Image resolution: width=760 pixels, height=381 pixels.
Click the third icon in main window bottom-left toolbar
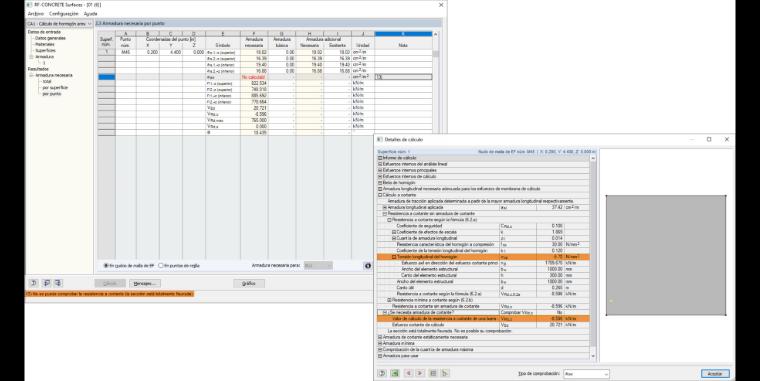click(x=58, y=283)
